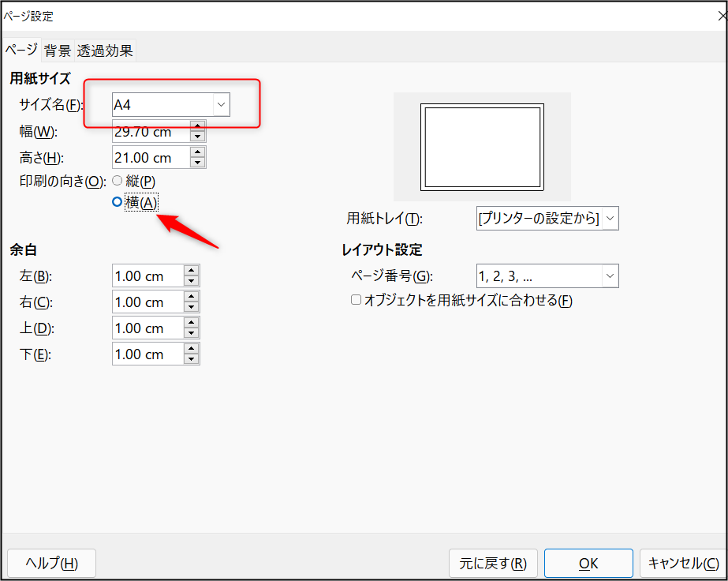Image resolution: width=728 pixels, height=581 pixels.
Task: Click the 右(C) right margin field
Action: click(148, 302)
